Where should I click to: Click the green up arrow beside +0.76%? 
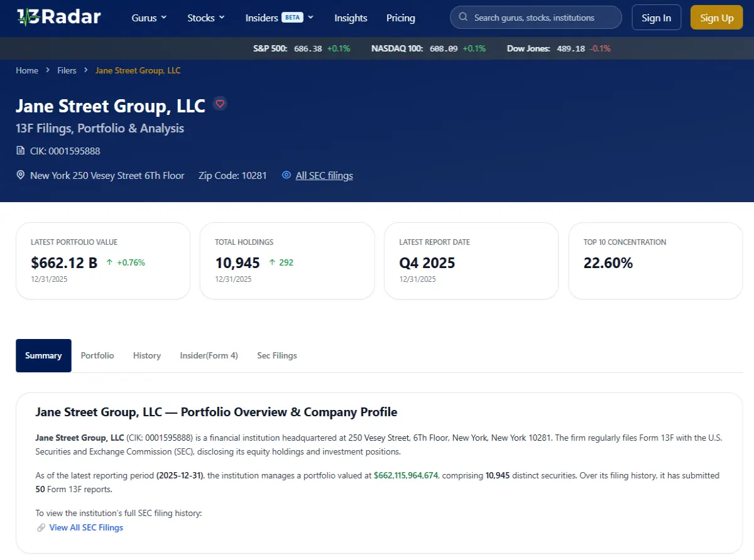(x=109, y=262)
